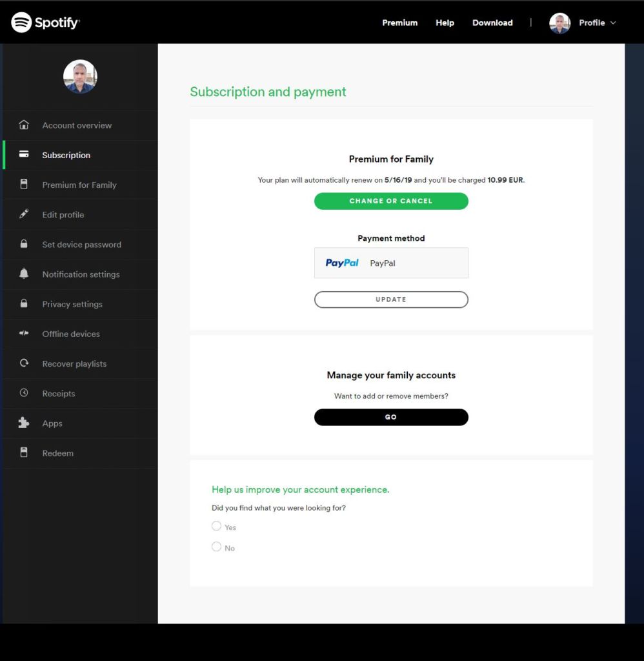Screen dimensions: 644x661
Task: Open the Receipts section
Action: tap(80, 393)
